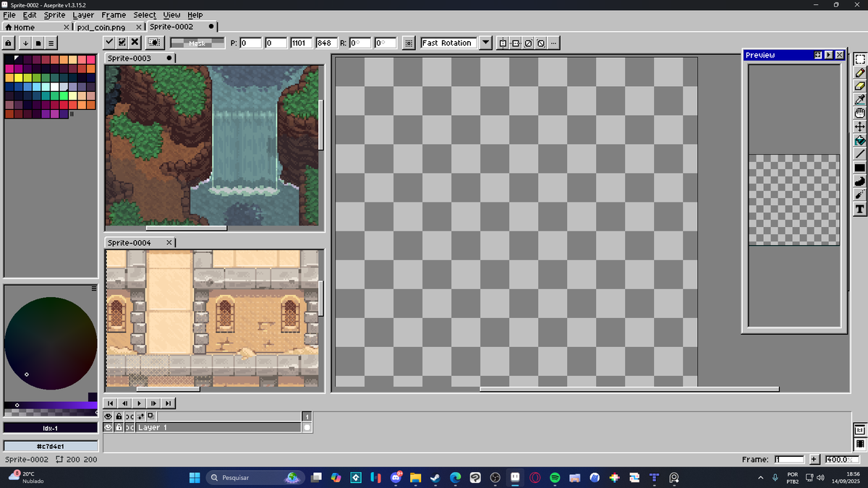868x488 pixels.
Task: Close the Sprite-0004 document tab
Action: 169,242
